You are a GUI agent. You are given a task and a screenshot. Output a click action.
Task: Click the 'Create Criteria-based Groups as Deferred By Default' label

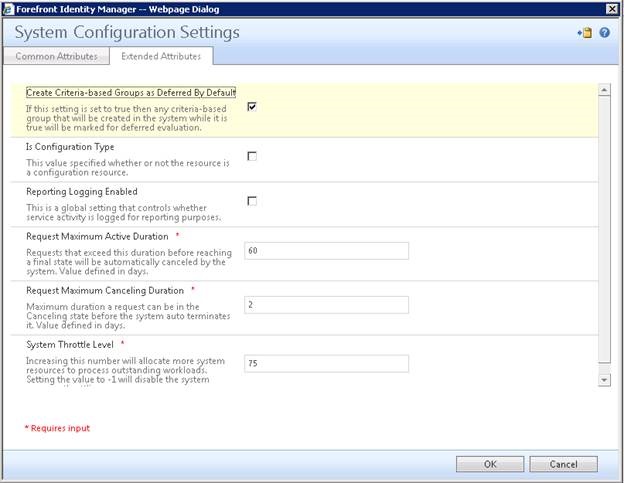(x=131, y=93)
